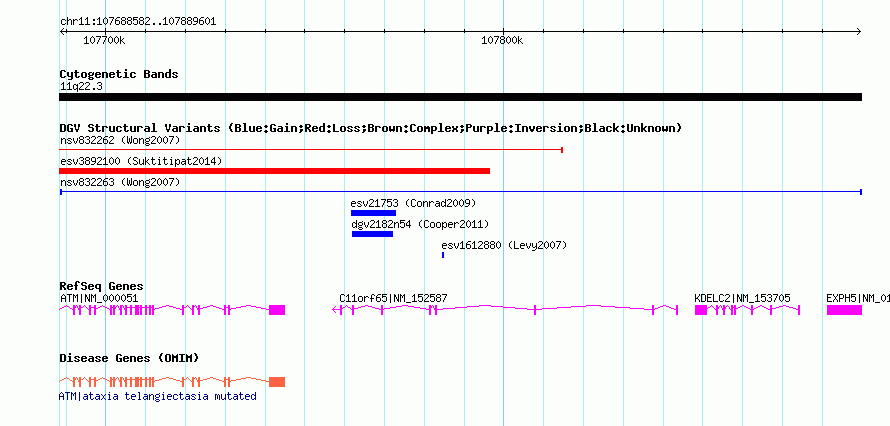This screenshot has width=890, height=426.
Task: Click the left arrowhead of the ruler
Action: (62, 32)
